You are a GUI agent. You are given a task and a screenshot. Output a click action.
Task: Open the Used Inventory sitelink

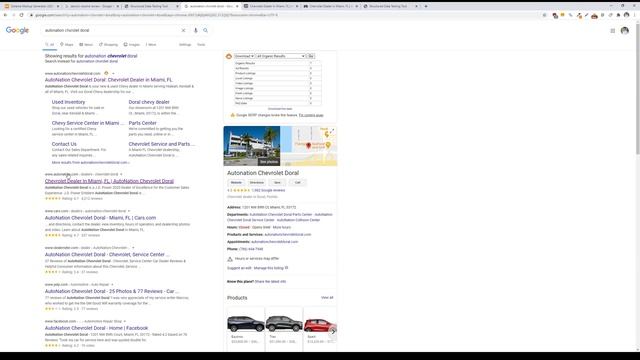[x=68, y=102]
